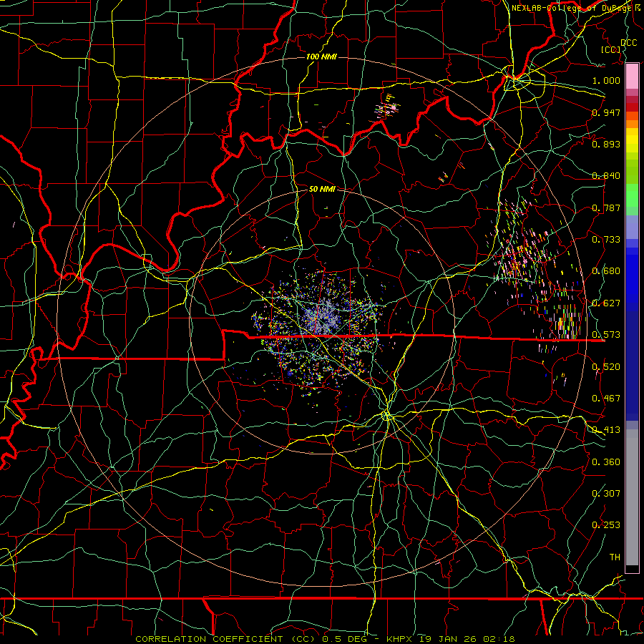Click the [CC] label above the color bar
Image resolution: width=644 pixels, height=644 pixels.
[611, 49]
